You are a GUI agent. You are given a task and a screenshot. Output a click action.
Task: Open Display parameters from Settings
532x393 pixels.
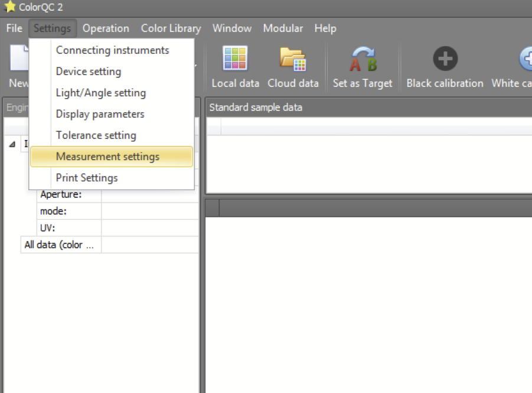(x=100, y=114)
